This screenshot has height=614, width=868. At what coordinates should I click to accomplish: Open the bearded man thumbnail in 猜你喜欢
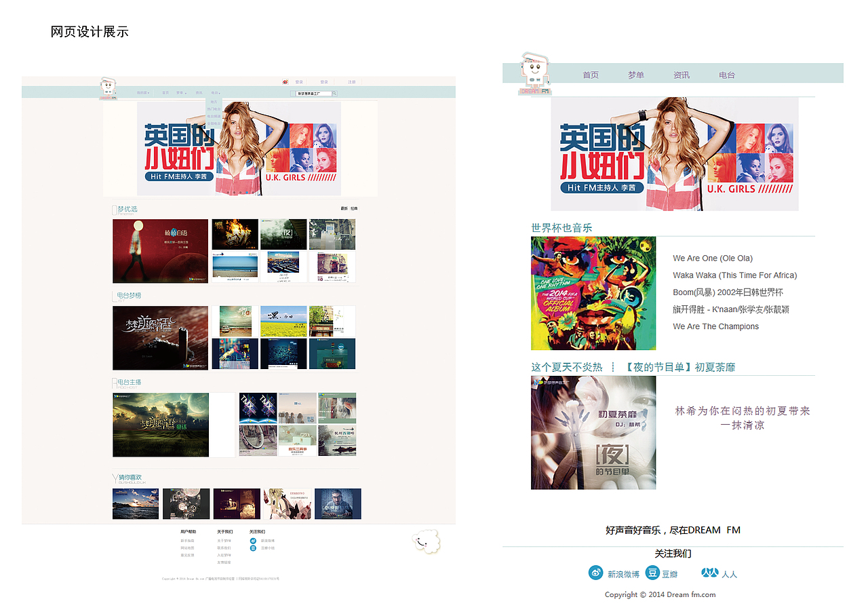click(x=338, y=503)
